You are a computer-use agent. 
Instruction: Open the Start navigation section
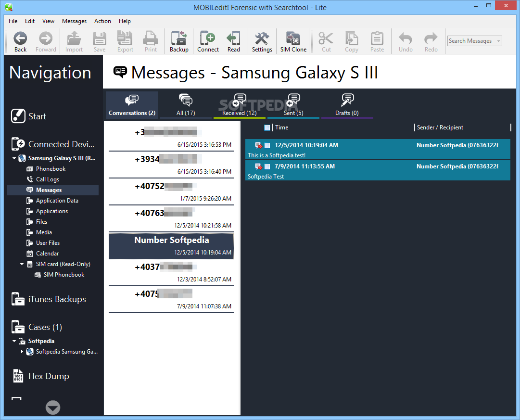pos(28,116)
